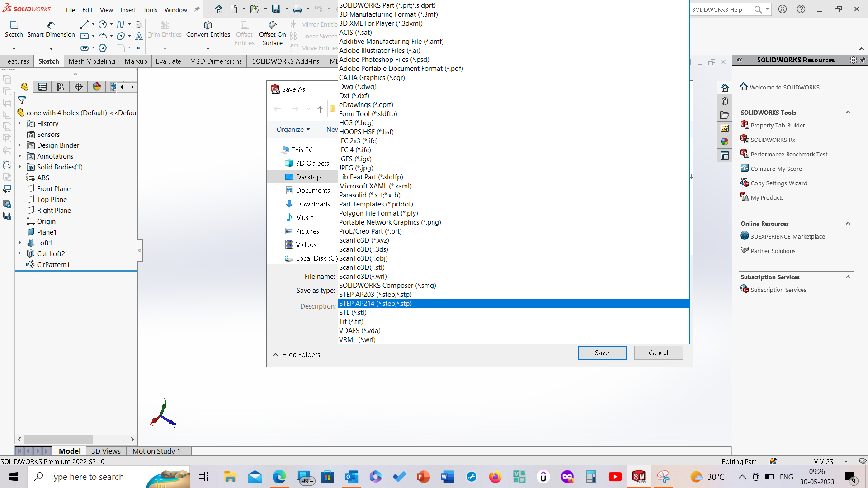The width and height of the screenshot is (868, 488).
Task: Open YouTube from the taskbar
Action: 615,477
